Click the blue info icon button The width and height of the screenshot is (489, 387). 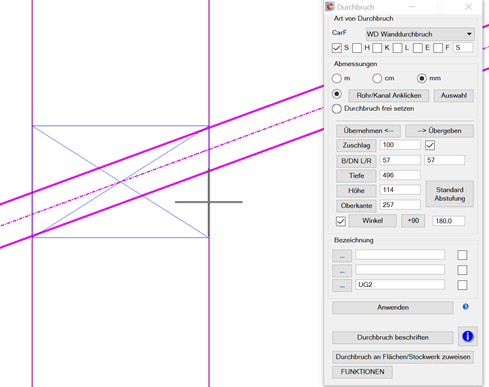[x=468, y=336]
